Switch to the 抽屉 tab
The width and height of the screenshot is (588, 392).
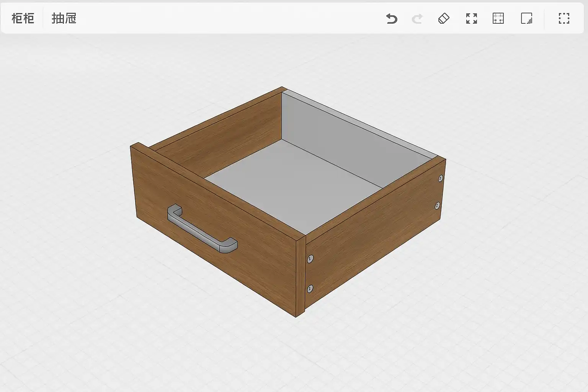(64, 18)
